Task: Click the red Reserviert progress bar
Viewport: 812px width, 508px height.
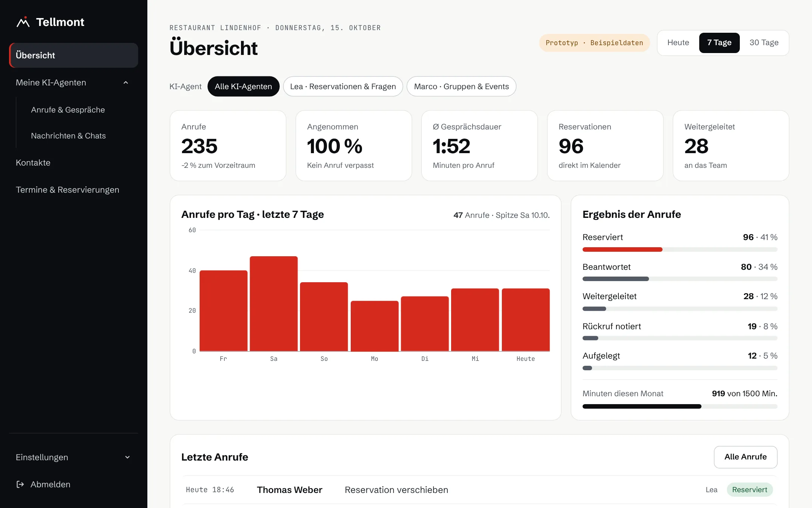Action: (622, 249)
